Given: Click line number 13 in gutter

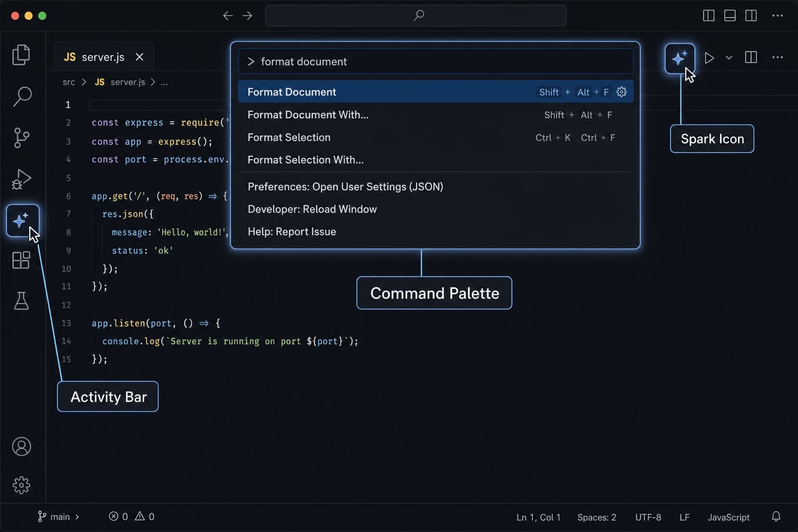Looking at the screenshot, I should [x=66, y=323].
